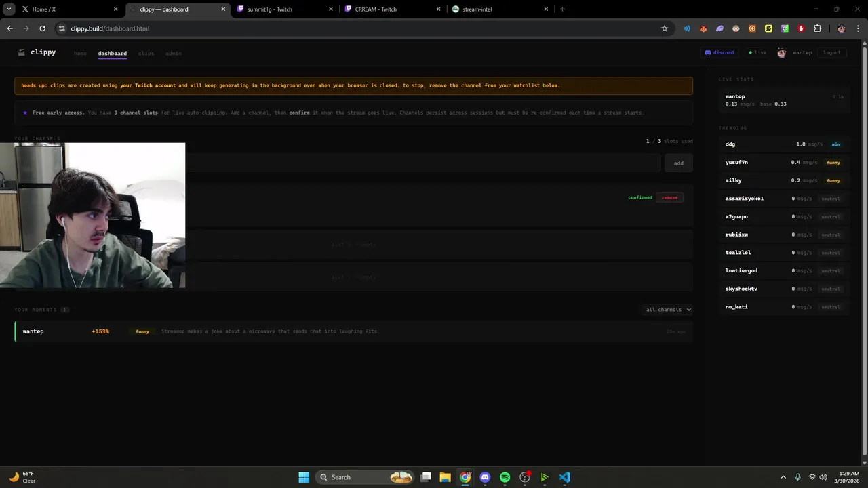The width and height of the screenshot is (868, 488).
Task: Remove the confirmed channel
Action: click(x=669, y=197)
